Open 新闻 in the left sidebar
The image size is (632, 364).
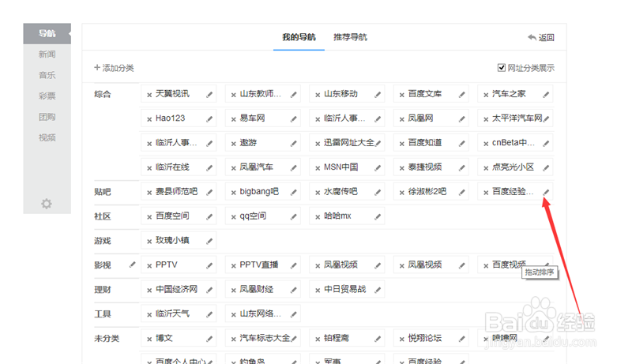coord(47,54)
